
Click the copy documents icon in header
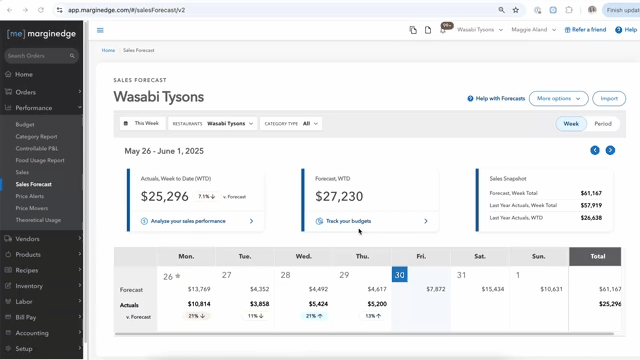(x=413, y=30)
